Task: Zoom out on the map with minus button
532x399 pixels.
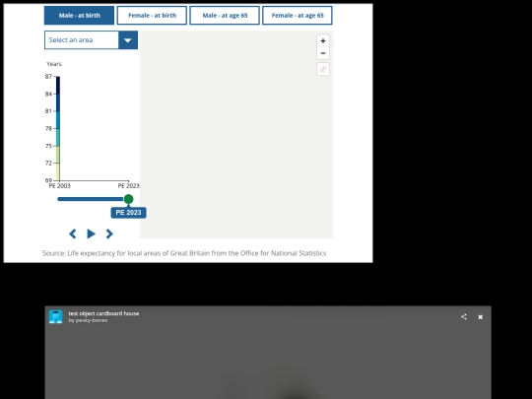Action: pyautogui.click(x=323, y=53)
